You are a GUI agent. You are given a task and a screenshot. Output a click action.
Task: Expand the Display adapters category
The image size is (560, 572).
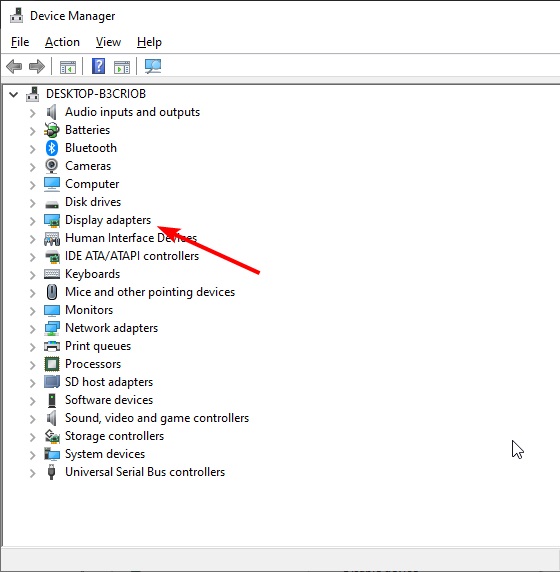[x=32, y=221]
